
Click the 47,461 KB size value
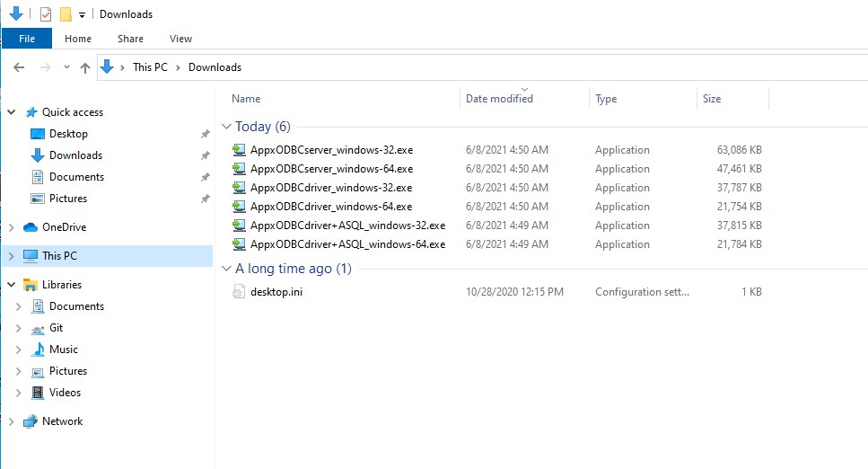click(x=739, y=169)
